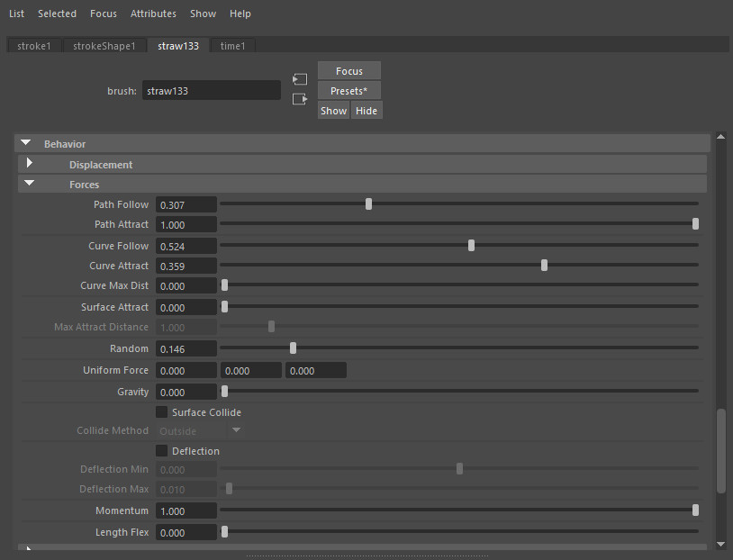Screen dimensions: 733x560
Task: Click the brush name input field
Action: (x=212, y=91)
